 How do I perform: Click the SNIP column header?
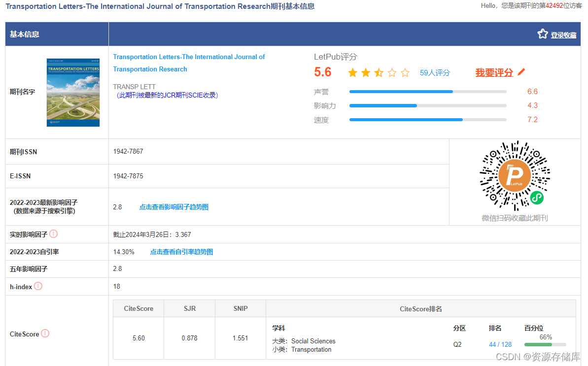tap(241, 308)
